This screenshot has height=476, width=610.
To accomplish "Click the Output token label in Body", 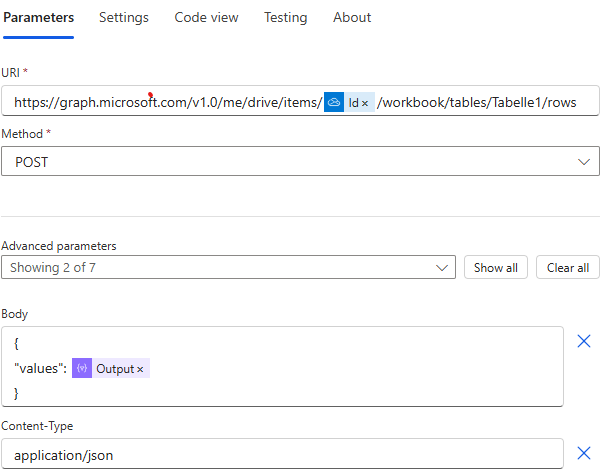I will [114, 369].
